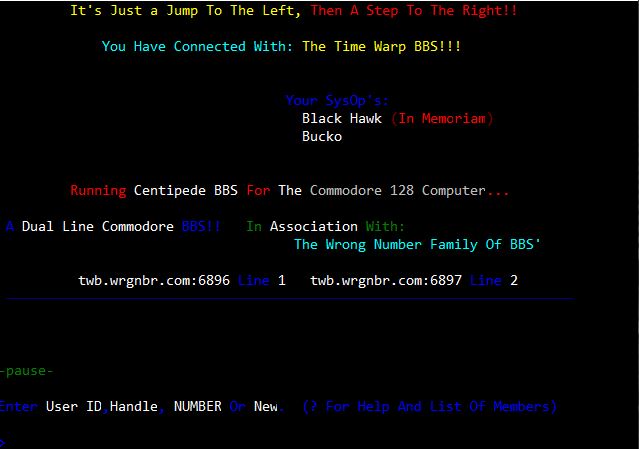Click 'In Association With:' text
This screenshot has width=639, height=449.
[325, 226]
